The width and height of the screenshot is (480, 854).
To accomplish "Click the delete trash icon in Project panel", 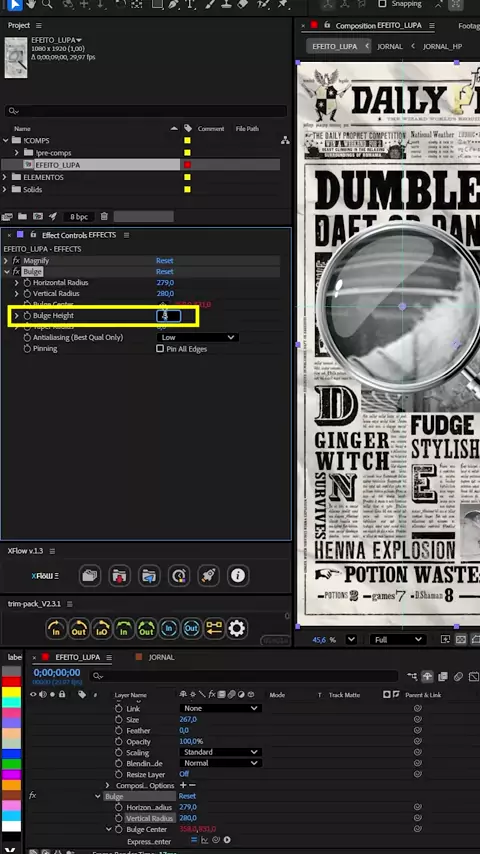I will tap(104, 216).
